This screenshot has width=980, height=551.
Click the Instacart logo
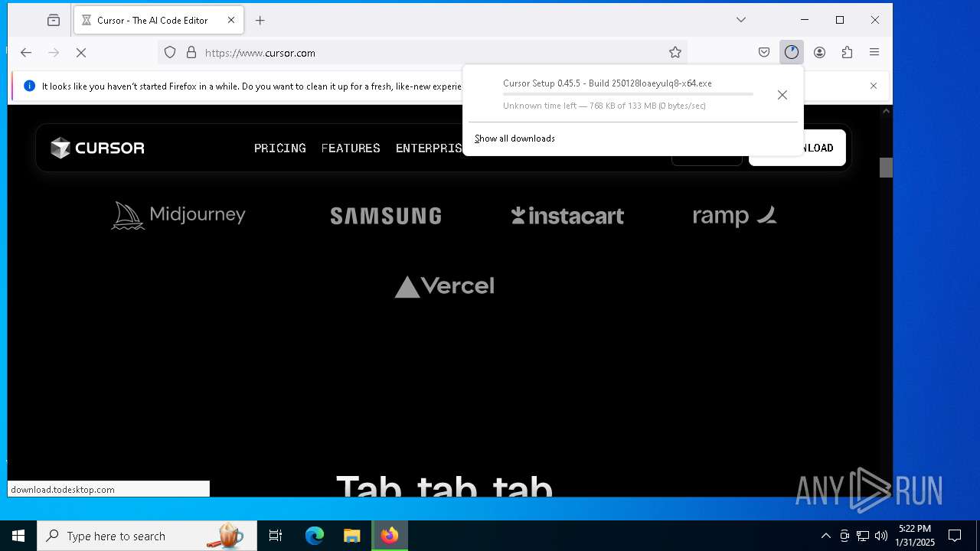(567, 216)
